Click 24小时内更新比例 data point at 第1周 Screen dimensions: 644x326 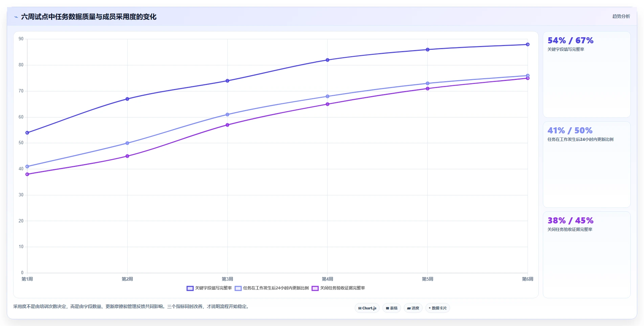(27, 166)
